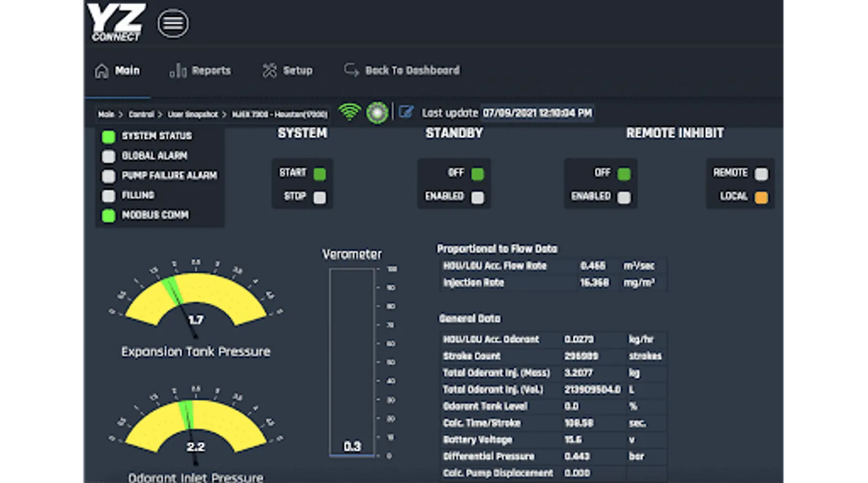Click the Control breadcrumb link

point(141,114)
